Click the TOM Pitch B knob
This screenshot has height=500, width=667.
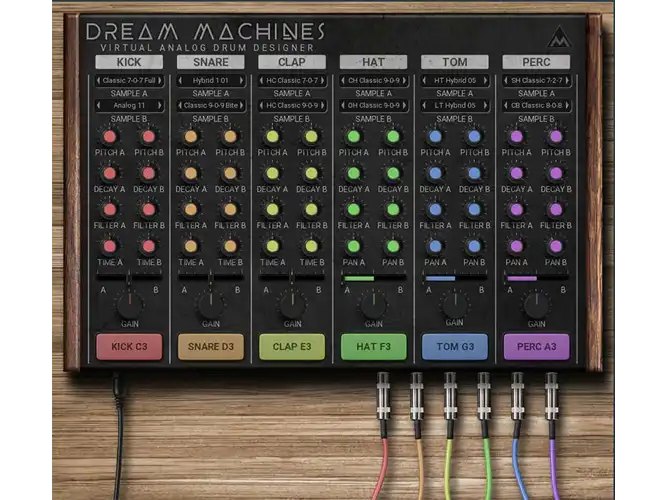coord(474,137)
